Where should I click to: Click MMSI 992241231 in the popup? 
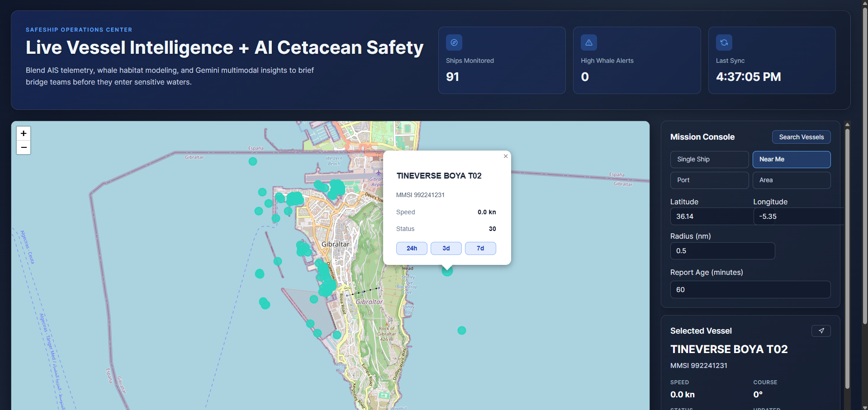420,195
